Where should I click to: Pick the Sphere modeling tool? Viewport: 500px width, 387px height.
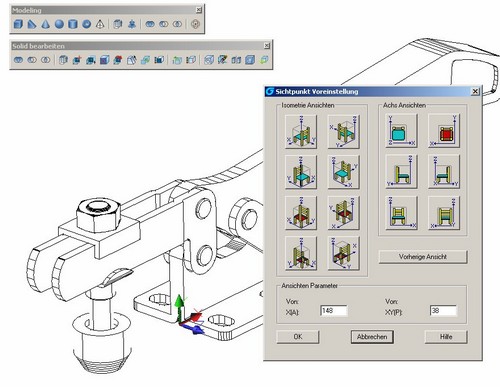pos(59,24)
